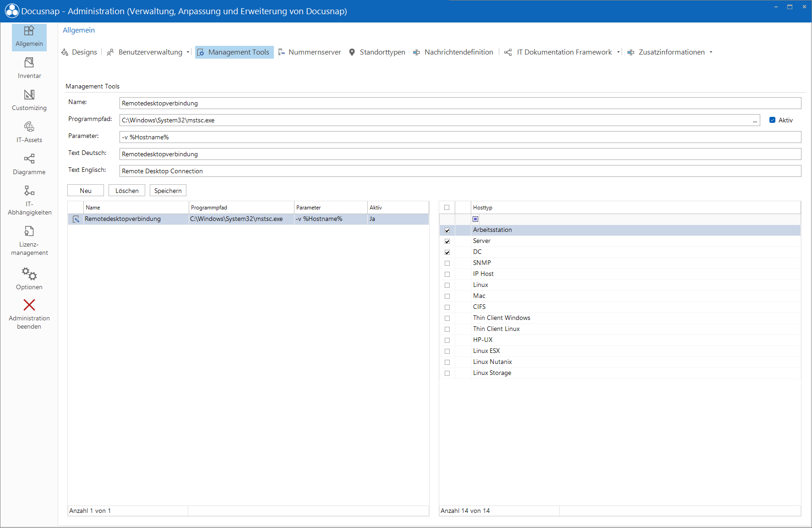Check the Linux ESX host type checkbox
The height and width of the screenshot is (528, 812).
pyautogui.click(x=447, y=352)
